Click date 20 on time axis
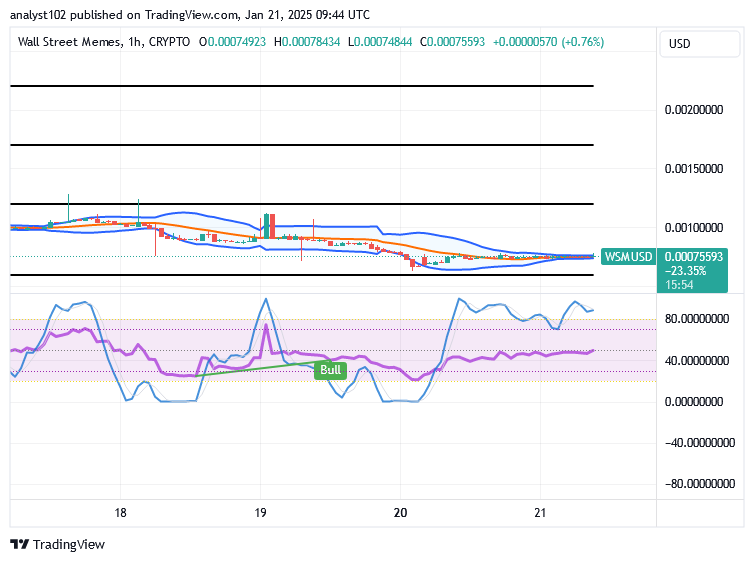The width and height of the screenshot is (754, 562). point(400,513)
